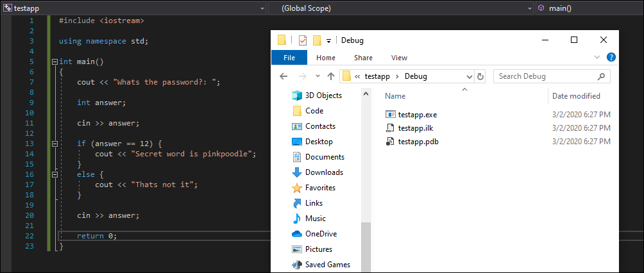Click the purple cube icon beside main()
Image resolution: width=644 pixels, height=273 pixels.
[541, 8]
